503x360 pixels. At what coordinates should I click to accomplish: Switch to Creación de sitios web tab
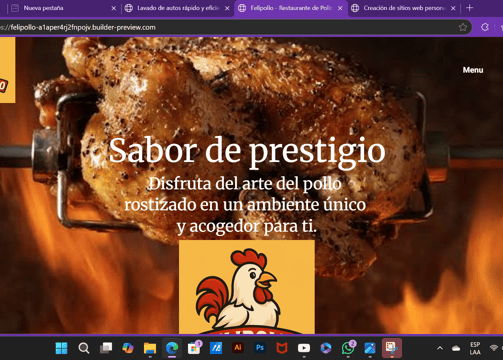(404, 8)
